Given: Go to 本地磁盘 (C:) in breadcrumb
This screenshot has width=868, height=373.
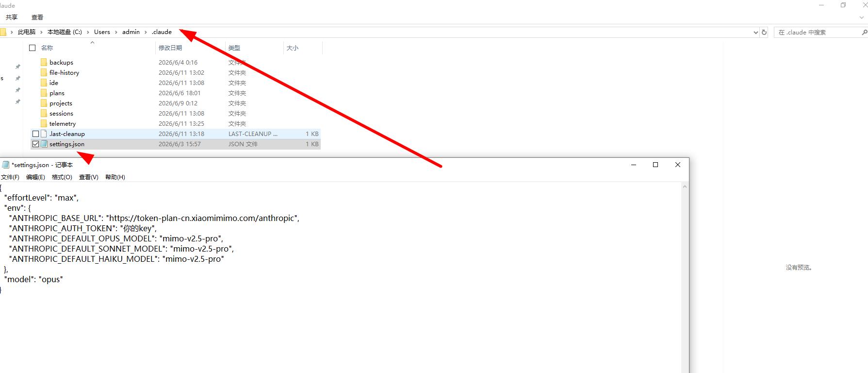Looking at the screenshot, I should point(65,32).
